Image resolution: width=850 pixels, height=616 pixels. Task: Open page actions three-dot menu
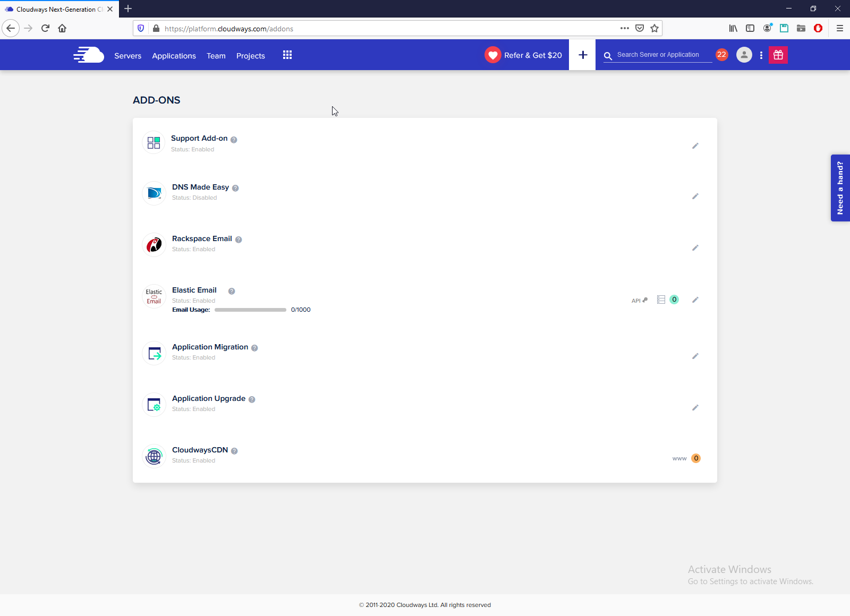click(625, 28)
